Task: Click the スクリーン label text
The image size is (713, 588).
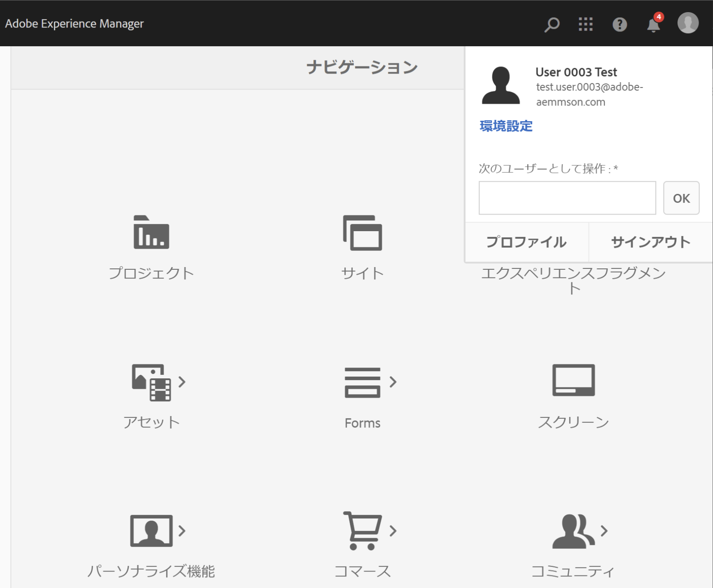Action: click(x=573, y=422)
